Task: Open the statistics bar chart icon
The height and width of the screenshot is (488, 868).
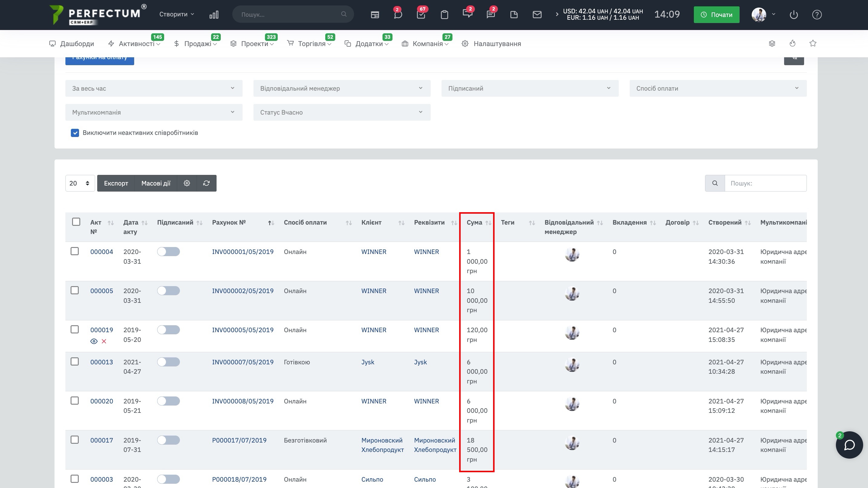Action: (x=214, y=15)
